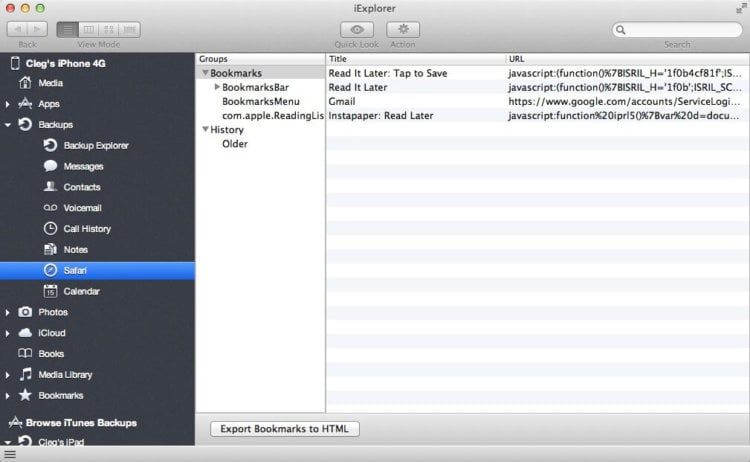Click into the Search field

click(x=677, y=30)
